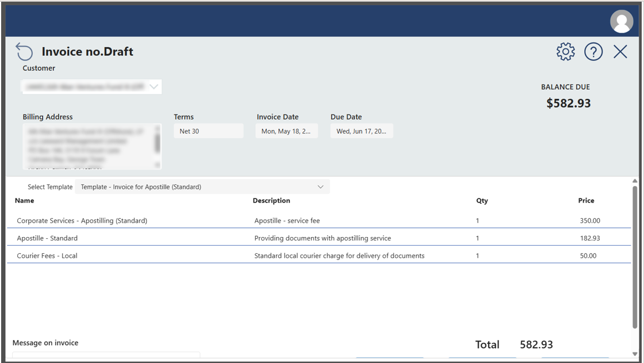Screen dimensions: 644x363
Task: Open the user profile avatar
Action: pos(622,21)
